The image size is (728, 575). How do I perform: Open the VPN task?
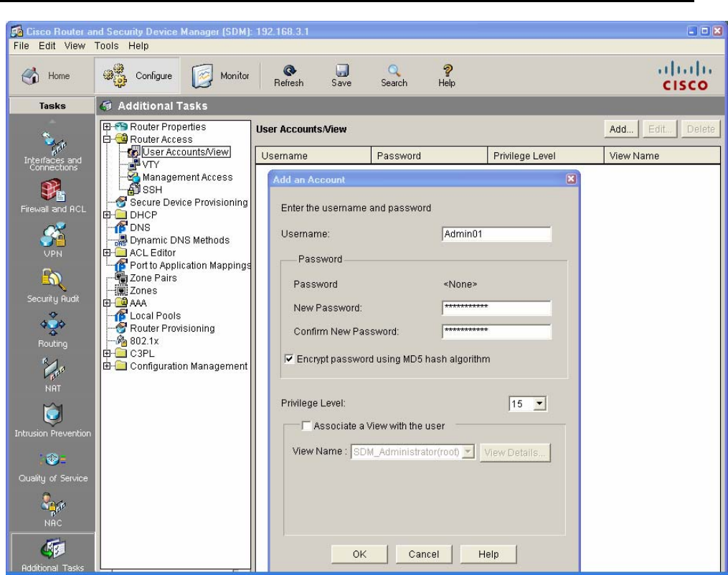coord(53,240)
